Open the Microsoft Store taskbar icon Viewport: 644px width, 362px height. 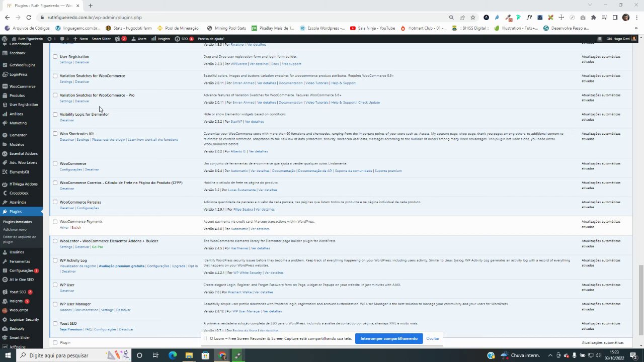tap(205, 355)
